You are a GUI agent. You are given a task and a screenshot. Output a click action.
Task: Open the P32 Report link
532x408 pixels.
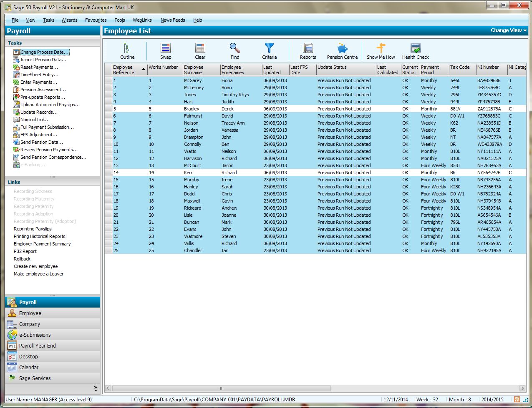click(25, 251)
